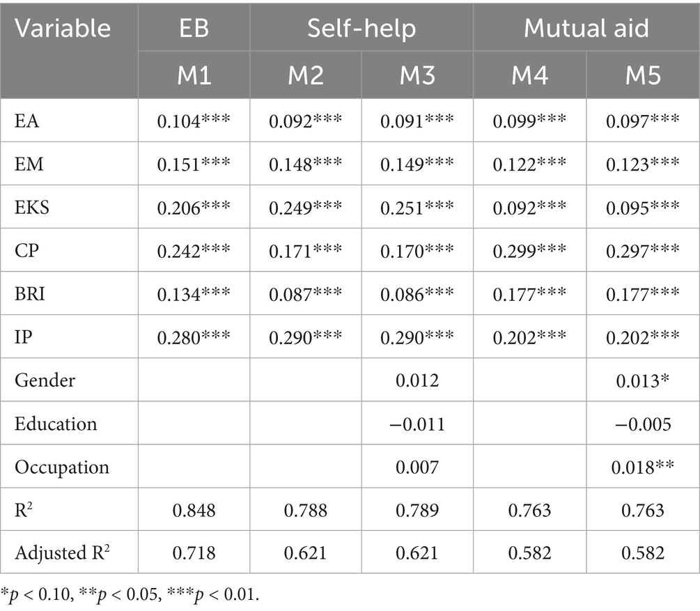
Task: Click the BRI row label
Action: [x=30, y=294]
